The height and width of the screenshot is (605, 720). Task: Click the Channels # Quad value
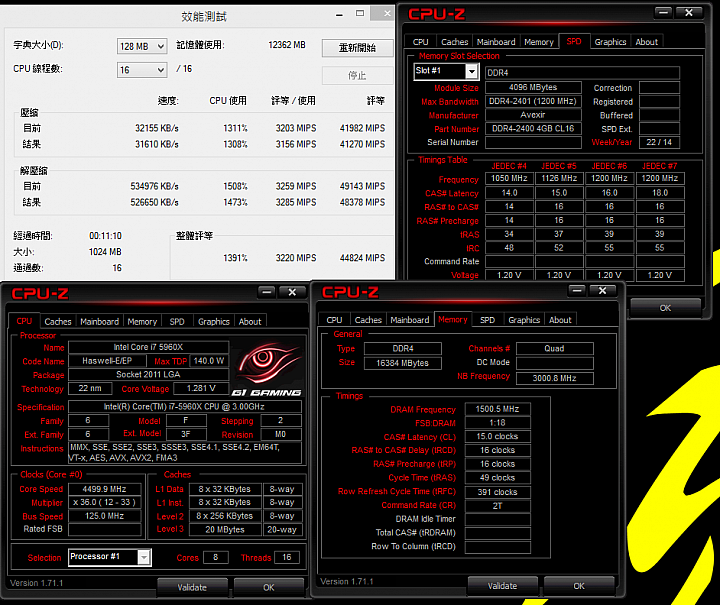pos(555,348)
